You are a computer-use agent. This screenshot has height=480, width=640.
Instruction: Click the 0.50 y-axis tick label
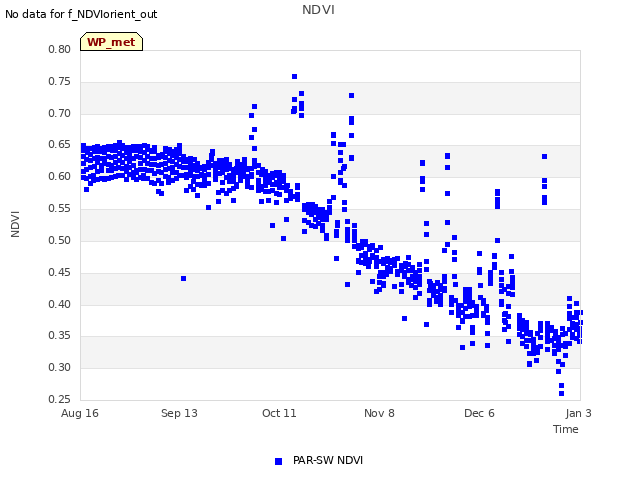pos(60,240)
